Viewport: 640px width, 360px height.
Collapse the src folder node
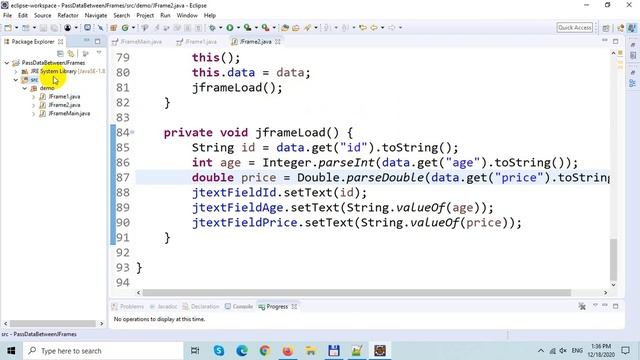(16, 80)
